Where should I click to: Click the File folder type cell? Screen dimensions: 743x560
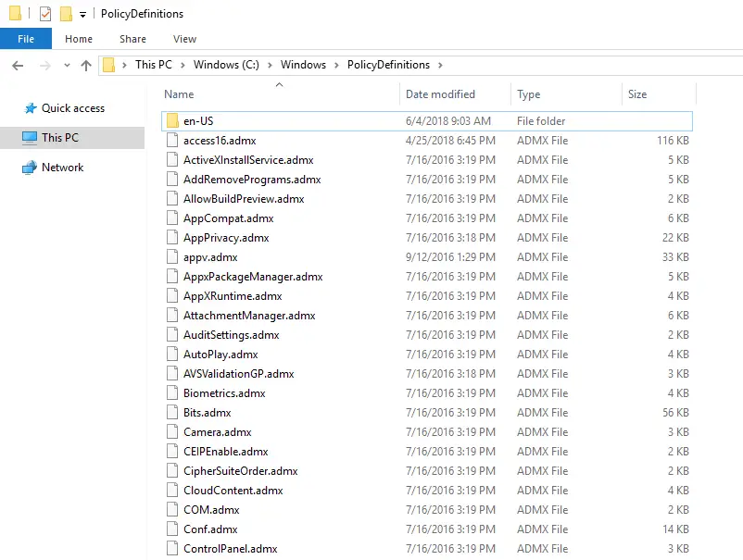coord(541,121)
